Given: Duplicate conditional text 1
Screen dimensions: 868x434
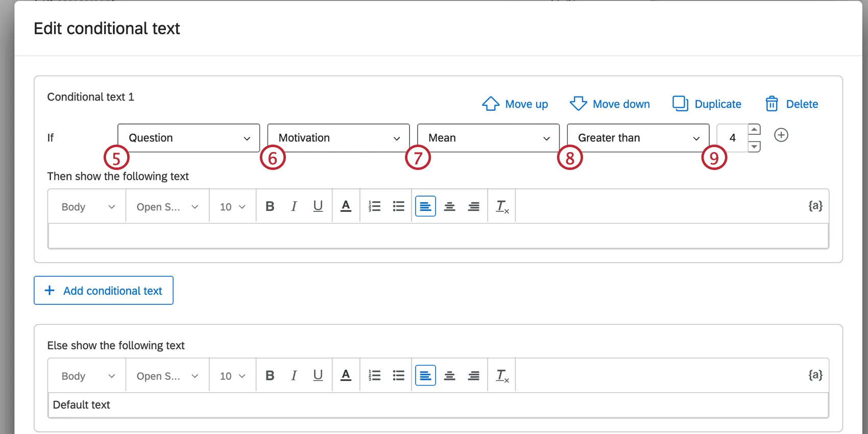Looking at the screenshot, I should [x=707, y=104].
